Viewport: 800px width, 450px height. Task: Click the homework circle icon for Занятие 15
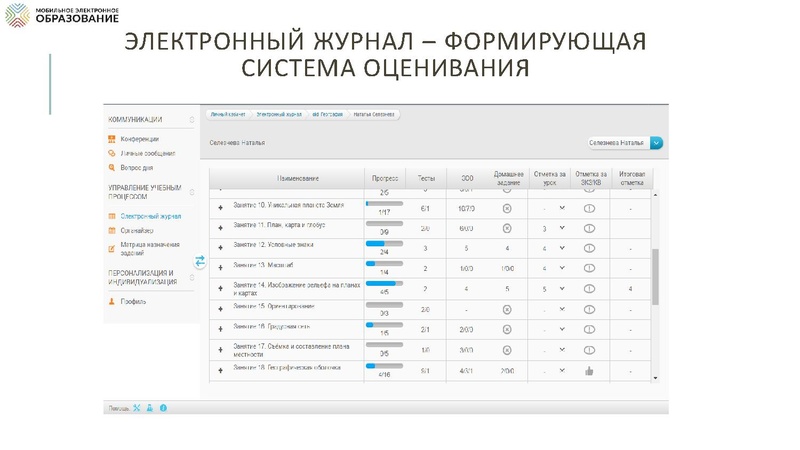click(x=507, y=309)
